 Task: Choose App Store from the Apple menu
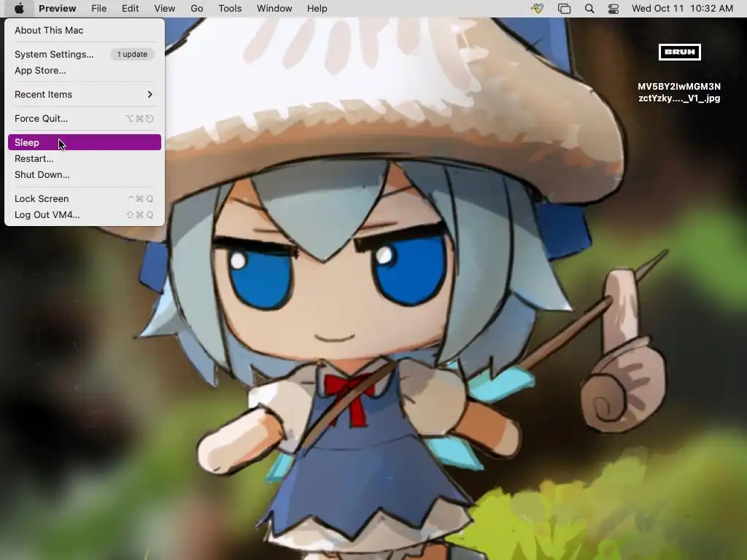tap(85, 71)
